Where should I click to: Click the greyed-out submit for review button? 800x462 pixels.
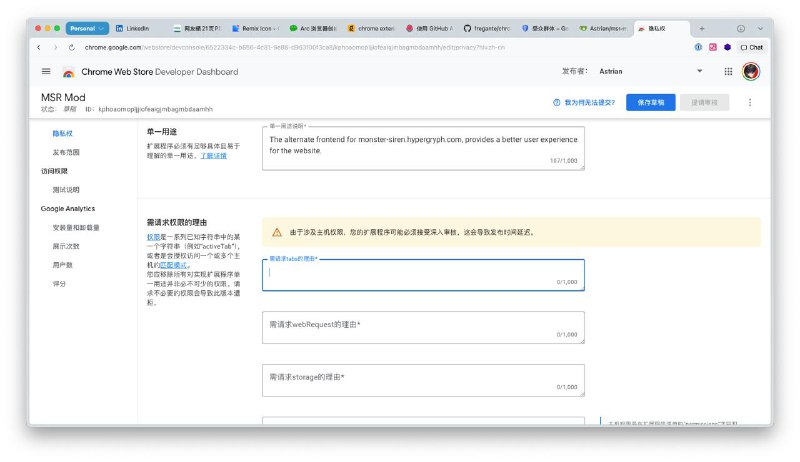[x=704, y=102]
